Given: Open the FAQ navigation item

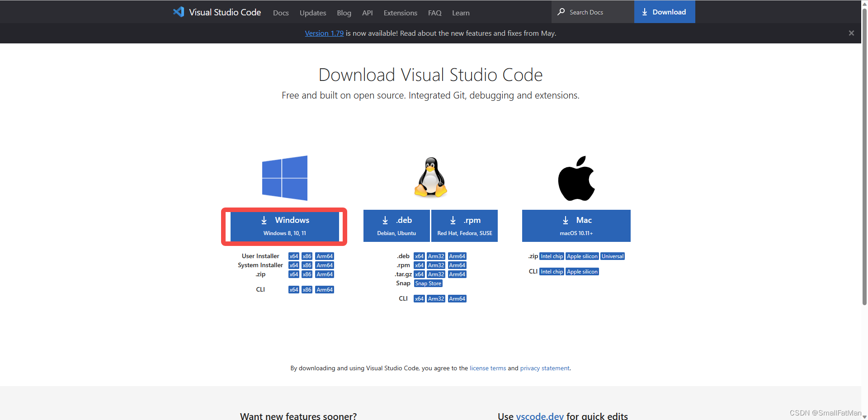Looking at the screenshot, I should pyautogui.click(x=435, y=13).
